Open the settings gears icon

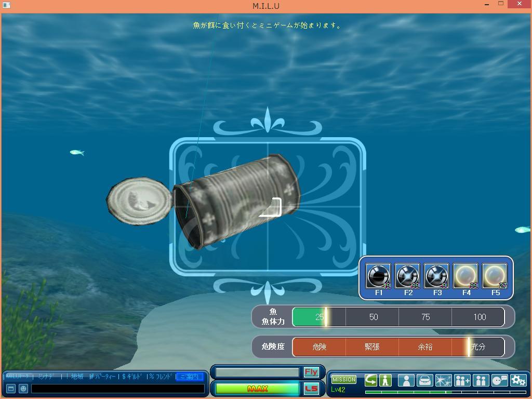pos(518,380)
